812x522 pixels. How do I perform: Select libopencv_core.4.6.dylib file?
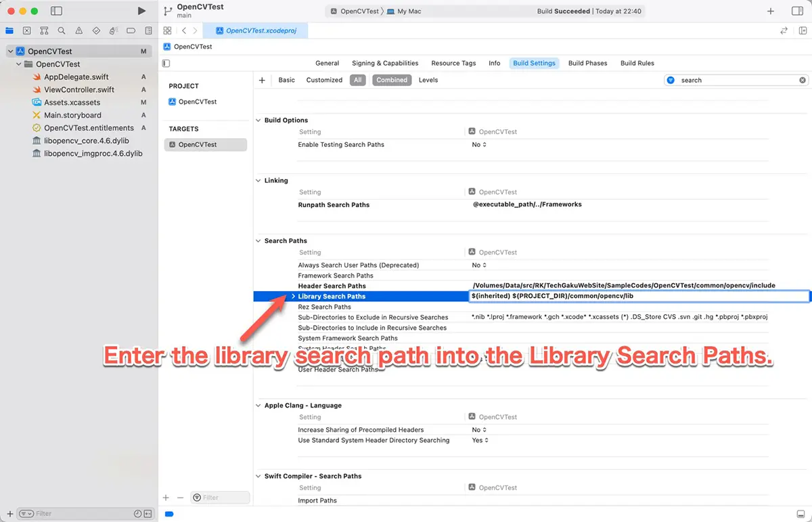[87, 141]
